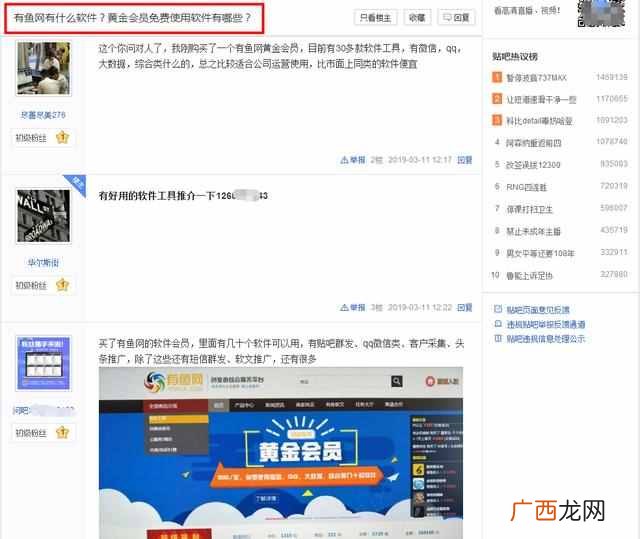Open the fourth-ranked hot topic title
This screenshot has height=539, width=640.
point(533,143)
